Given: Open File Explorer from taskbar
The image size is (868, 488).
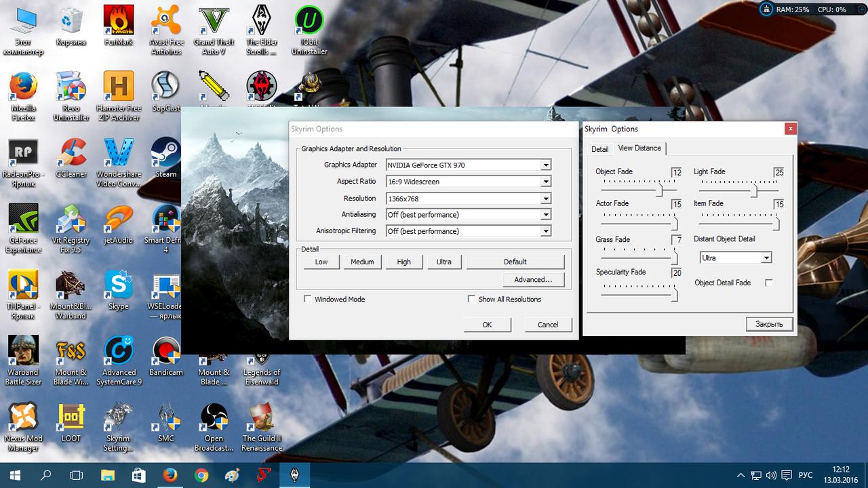Looking at the screenshot, I should pyautogui.click(x=108, y=474).
